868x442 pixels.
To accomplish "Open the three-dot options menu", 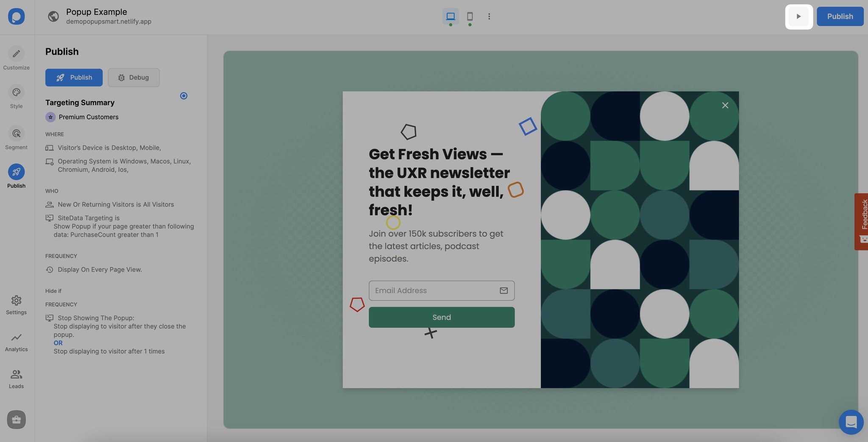I will coord(490,16).
